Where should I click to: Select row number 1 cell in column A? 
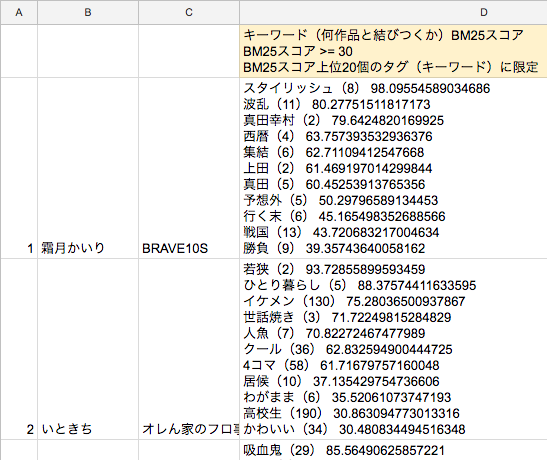point(19,168)
